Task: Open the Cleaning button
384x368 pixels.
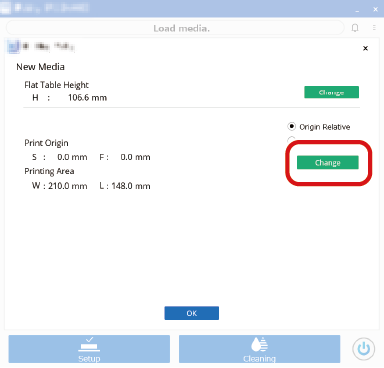Action: [259, 349]
